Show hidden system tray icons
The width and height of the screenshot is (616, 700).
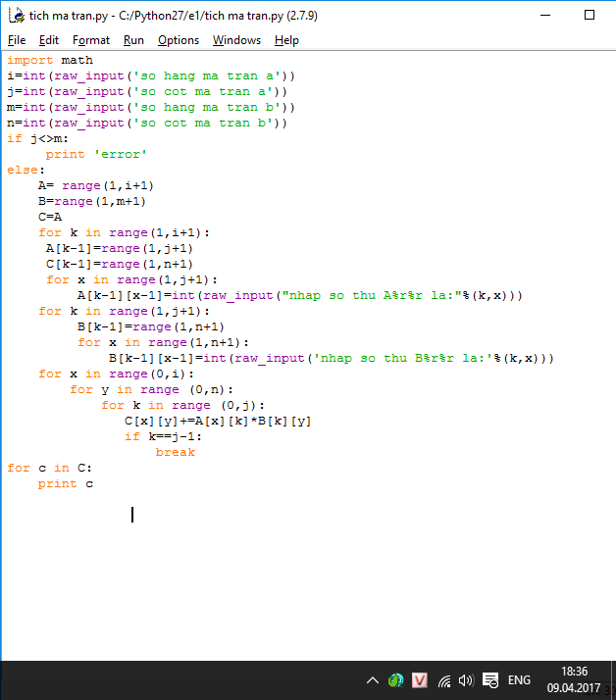tap(373, 680)
